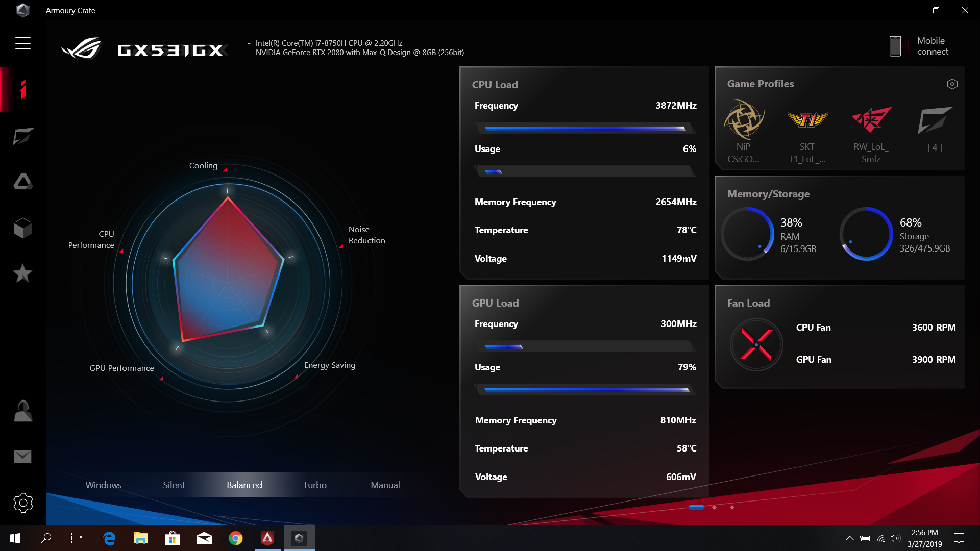Open Game Profiles settings hexagon icon
This screenshot has height=551, width=980.
952,84
